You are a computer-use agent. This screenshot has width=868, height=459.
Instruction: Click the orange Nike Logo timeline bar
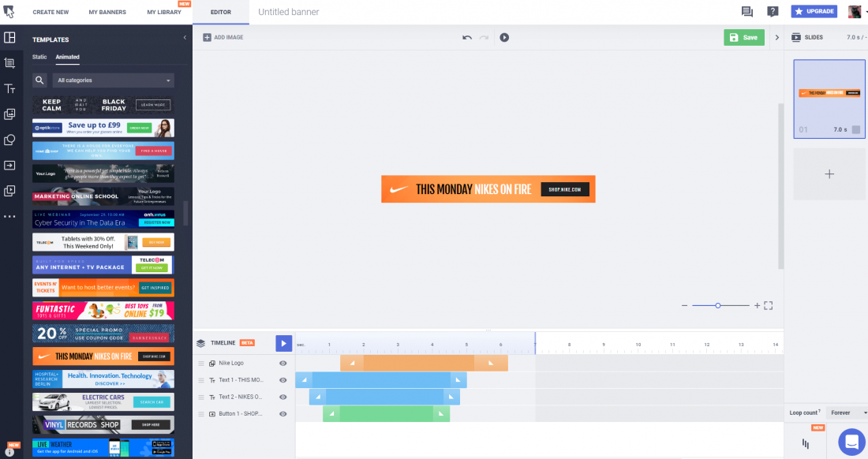coord(424,364)
